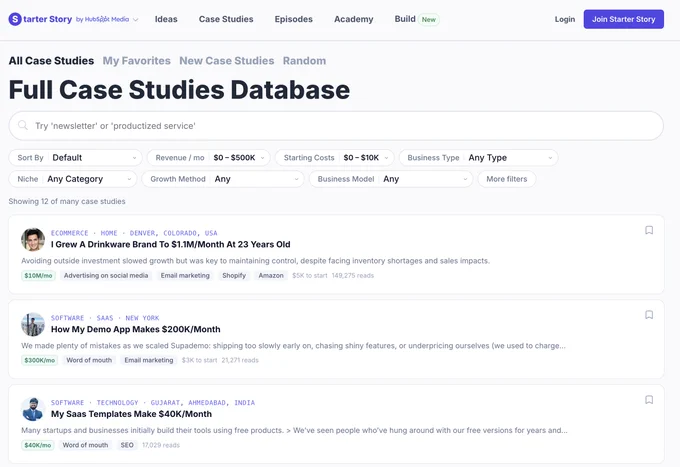Click 'DENVER, COLORADO, USA' location label

point(173,233)
